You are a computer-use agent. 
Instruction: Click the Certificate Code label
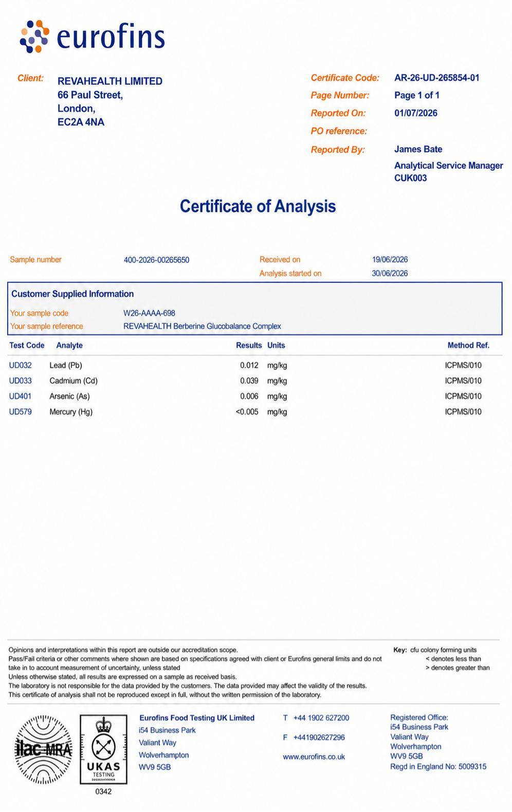(345, 78)
